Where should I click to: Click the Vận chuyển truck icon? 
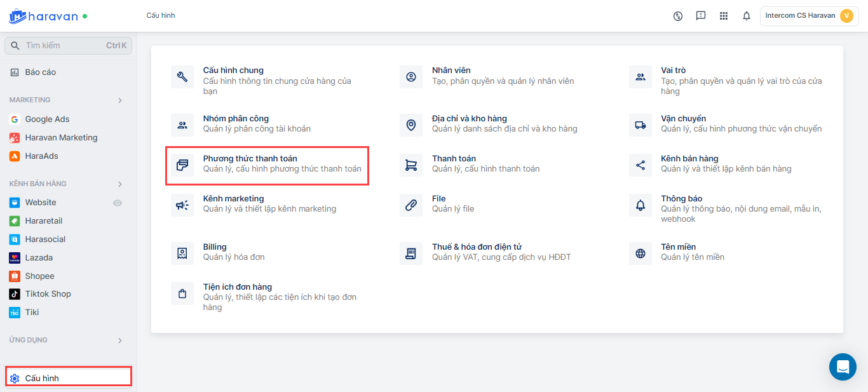coord(640,125)
